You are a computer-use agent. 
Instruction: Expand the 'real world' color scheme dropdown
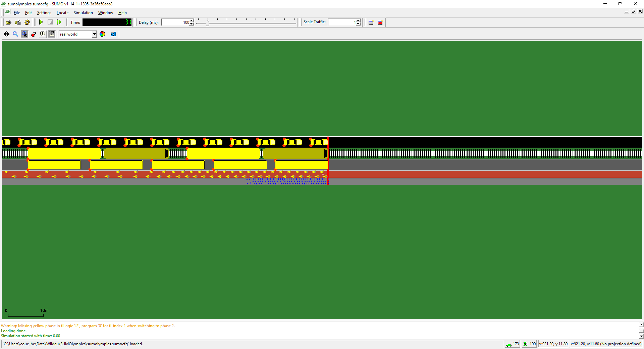click(94, 34)
